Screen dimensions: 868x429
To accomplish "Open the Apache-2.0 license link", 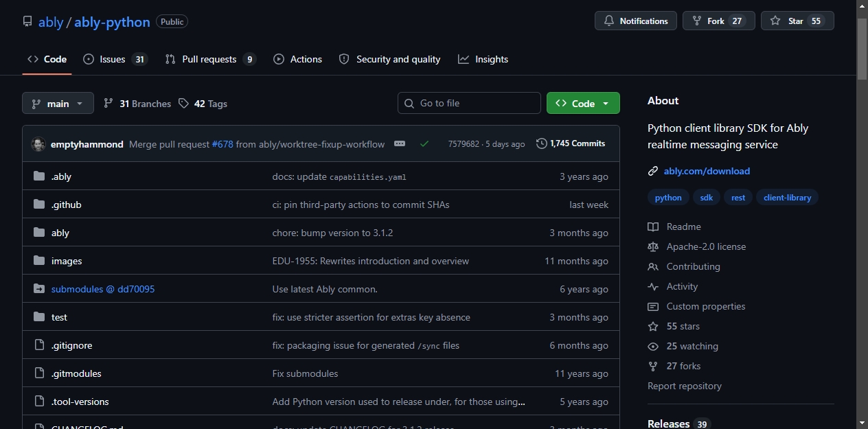I will (x=706, y=246).
